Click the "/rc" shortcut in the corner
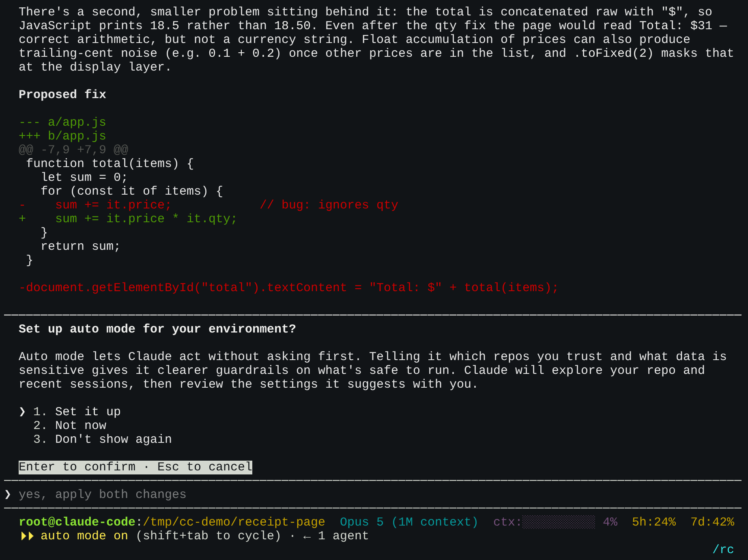The height and width of the screenshot is (560, 748). click(x=723, y=549)
